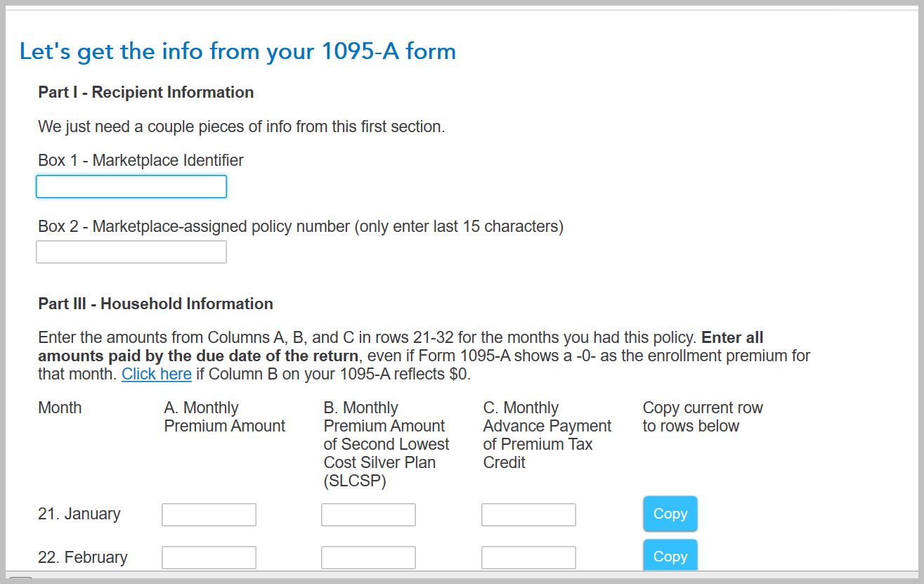924x584 pixels.
Task: Click the 'A. Monthly Premium Amount' column header
Action: point(224,417)
